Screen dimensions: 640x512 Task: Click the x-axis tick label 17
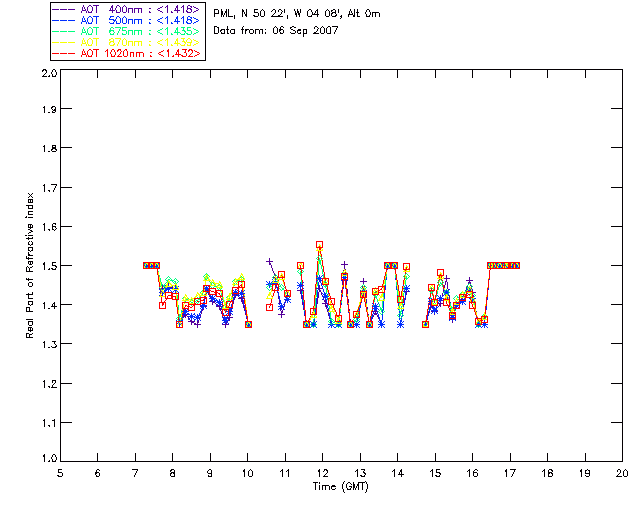pos(510,473)
